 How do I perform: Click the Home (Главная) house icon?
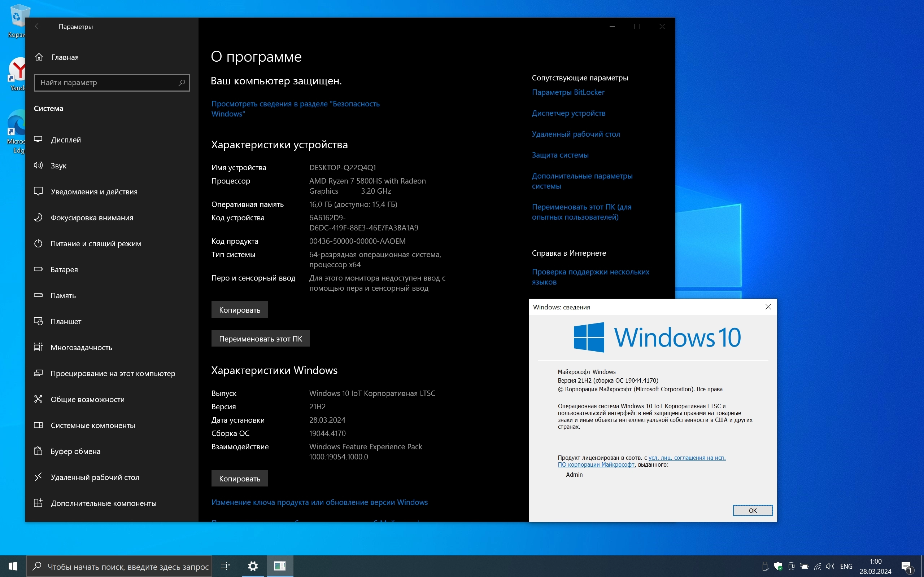pos(39,57)
